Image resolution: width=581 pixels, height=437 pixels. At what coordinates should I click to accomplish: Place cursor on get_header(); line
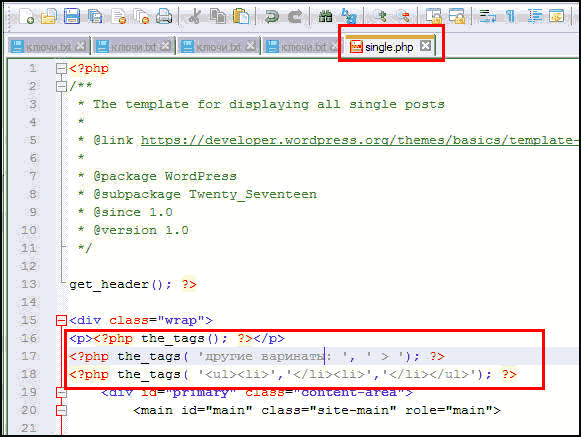point(133,284)
